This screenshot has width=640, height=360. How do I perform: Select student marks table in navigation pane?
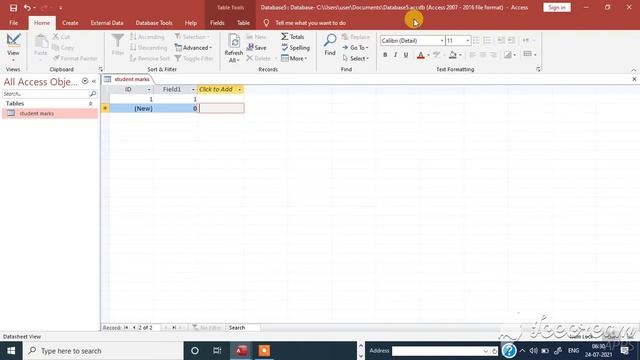click(50, 113)
